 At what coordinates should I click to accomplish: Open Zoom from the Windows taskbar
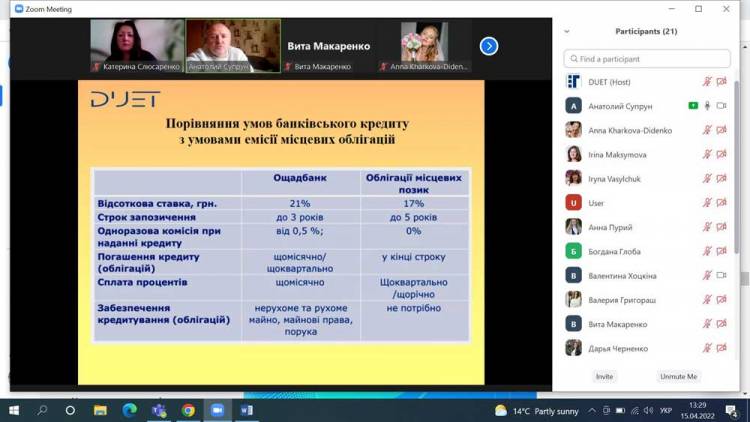point(217,410)
